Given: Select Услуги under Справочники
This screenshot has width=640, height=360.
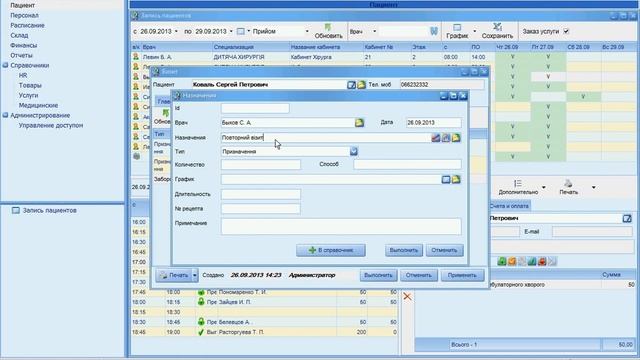Looking at the screenshot, I should tap(28, 96).
